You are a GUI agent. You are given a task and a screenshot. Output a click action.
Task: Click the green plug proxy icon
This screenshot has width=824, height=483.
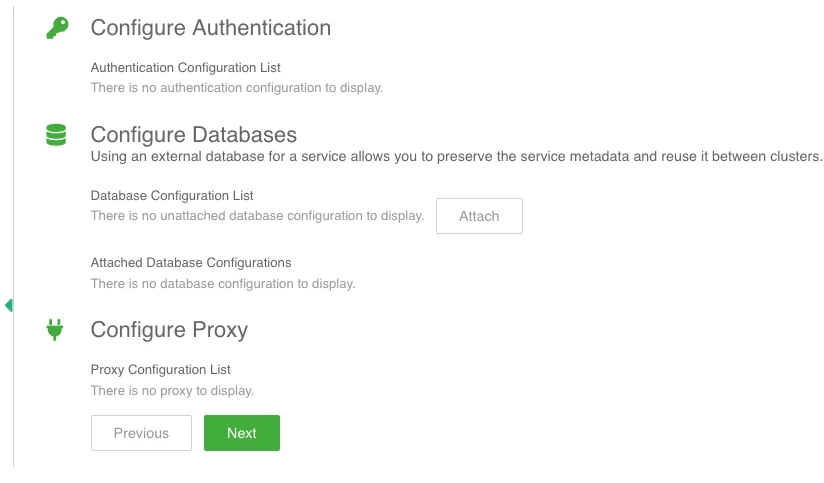coord(55,330)
